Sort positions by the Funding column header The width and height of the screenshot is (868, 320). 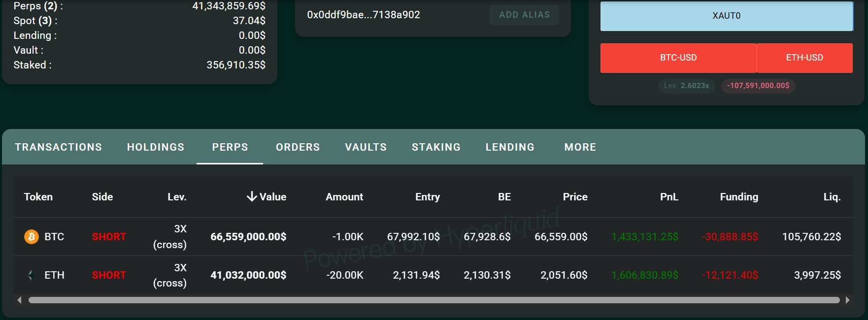click(738, 197)
